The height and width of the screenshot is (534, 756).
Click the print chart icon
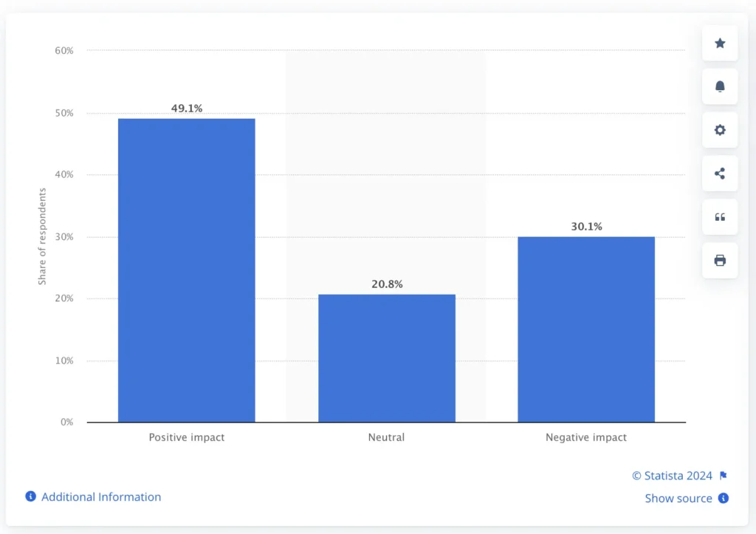coord(720,260)
